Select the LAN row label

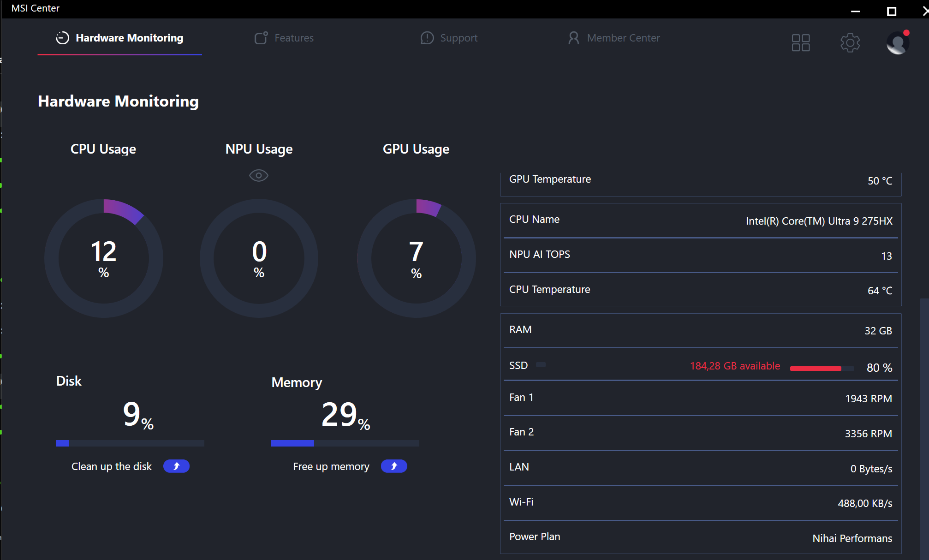(x=519, y=467)
